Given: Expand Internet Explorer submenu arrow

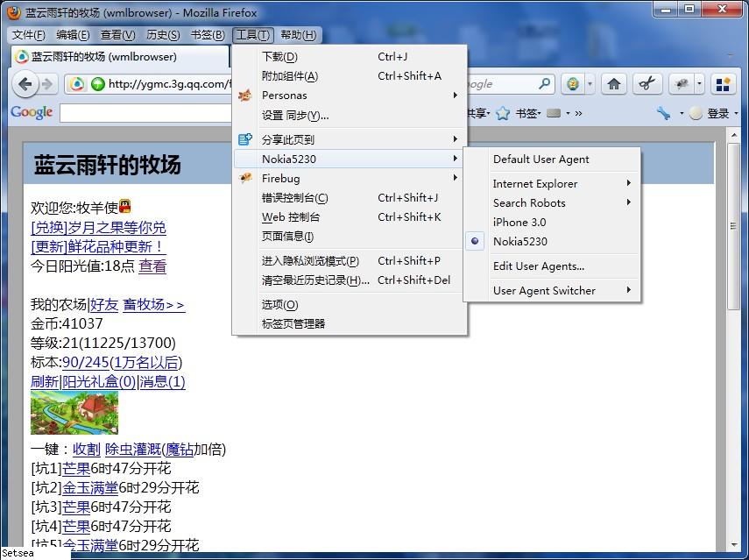Looking at the screenshot, I should [629, 183].
